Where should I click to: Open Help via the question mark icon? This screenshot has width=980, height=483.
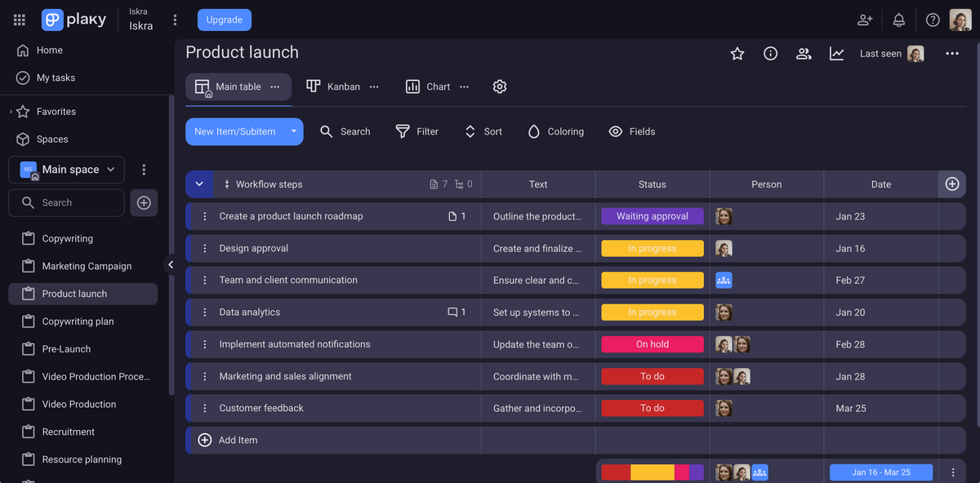[x=933, y=20]
